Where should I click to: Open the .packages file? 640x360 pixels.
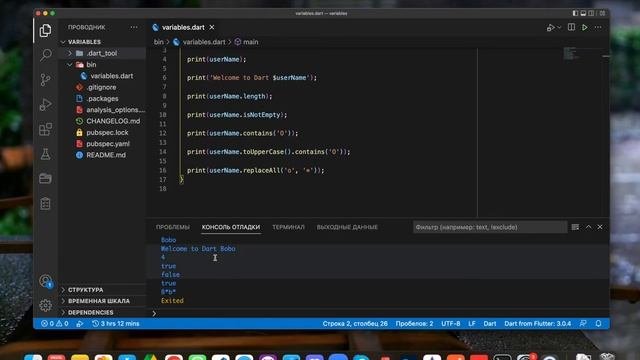click(x=102, y=98)
